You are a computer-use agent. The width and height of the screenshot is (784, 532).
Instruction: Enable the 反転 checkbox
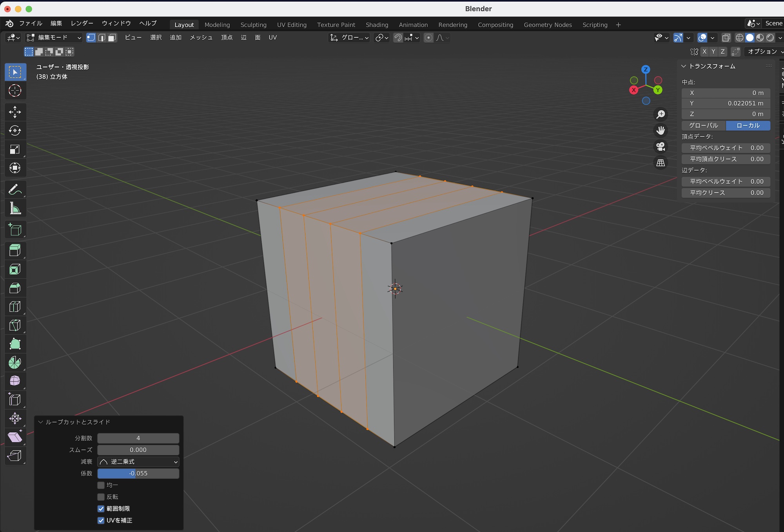click(x=101, y=497)
